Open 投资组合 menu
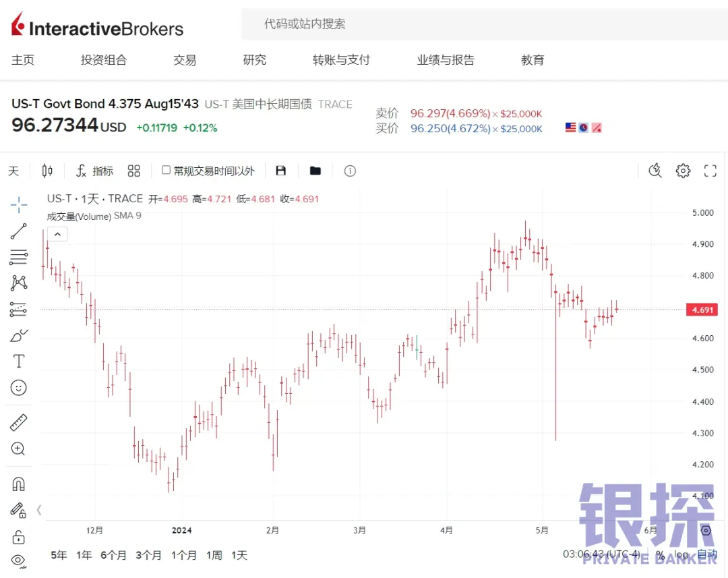The image size is (728, 578). coord(104,60)
